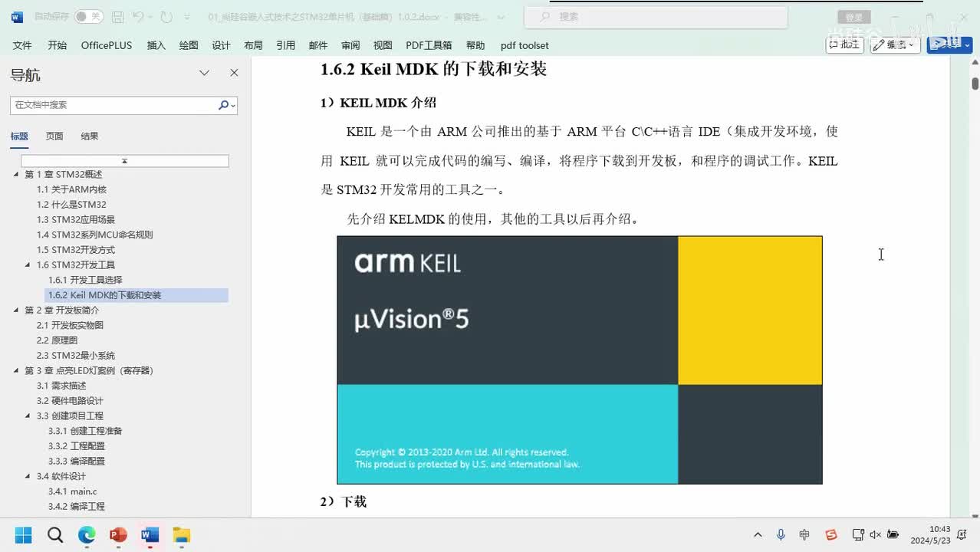980x552 pixels.
Task: Click the blue 共享 button
Action: coord(949,44)
